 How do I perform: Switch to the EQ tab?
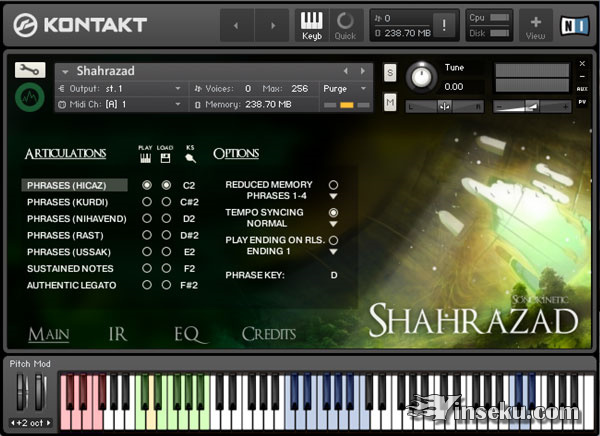[187, 334]
